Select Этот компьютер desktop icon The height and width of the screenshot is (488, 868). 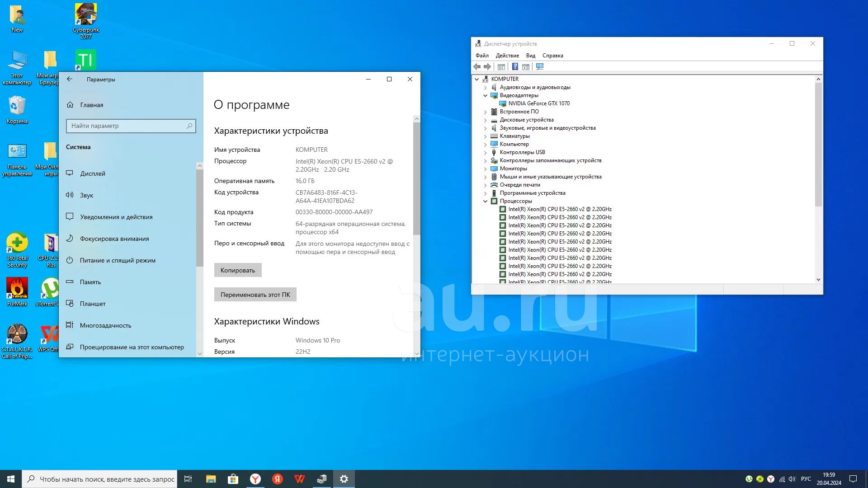pyautogui.click(x=17, y=67)
